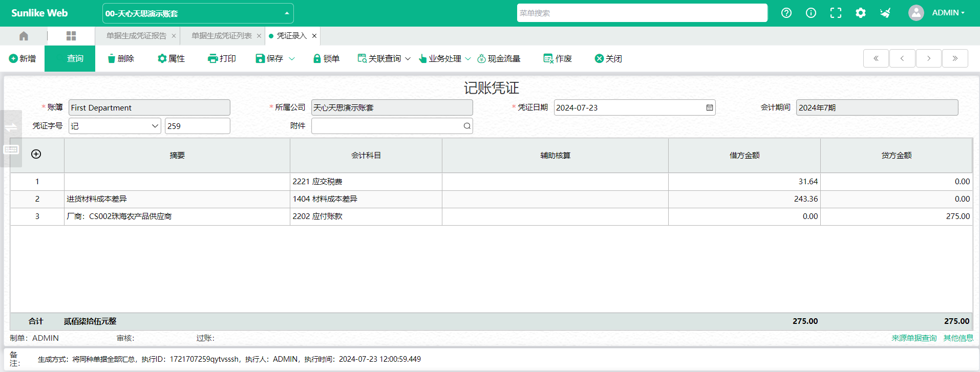This screenshot has width=980, height=372.
Task: Open the 凭证字号 记 dropdown
Action: pos(115,126)
